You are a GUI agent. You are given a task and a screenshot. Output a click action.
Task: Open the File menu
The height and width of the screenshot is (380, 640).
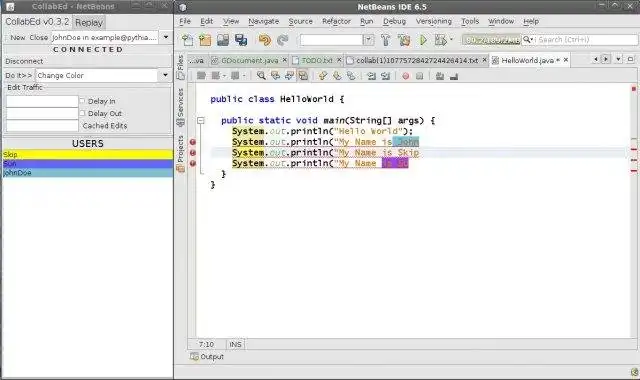coord(185,21)
